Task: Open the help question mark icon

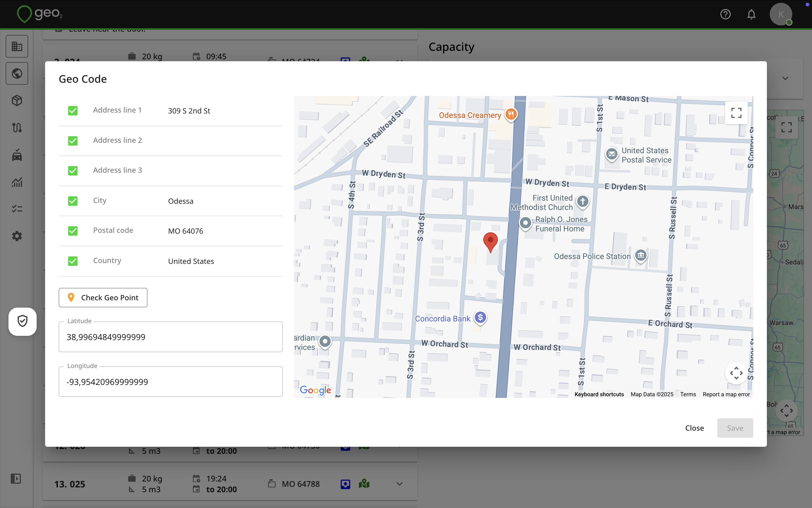Action: 725,14
